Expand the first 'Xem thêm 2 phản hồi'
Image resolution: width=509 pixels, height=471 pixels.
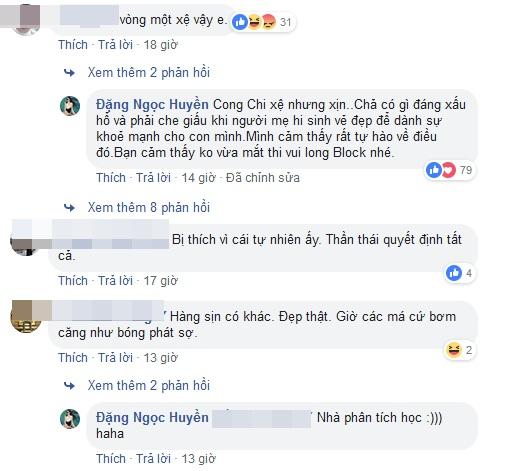pos(149,72)
